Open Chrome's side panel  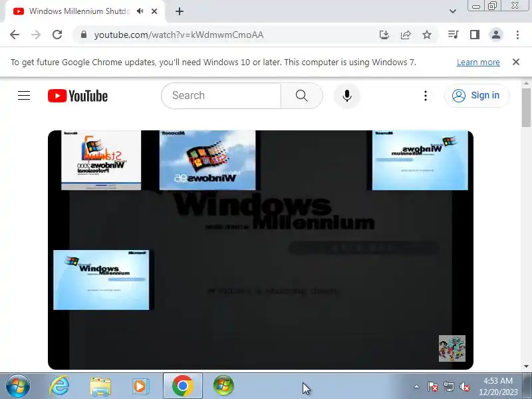[x=475, y=35]
